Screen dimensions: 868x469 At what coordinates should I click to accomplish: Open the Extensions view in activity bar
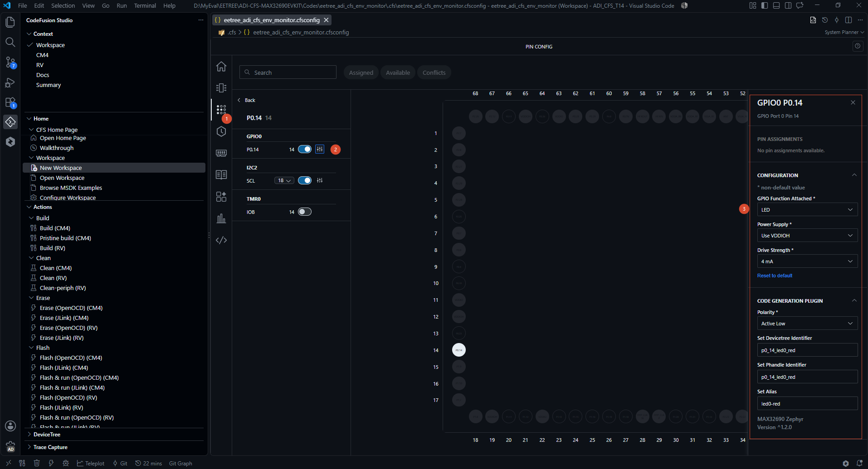(10, 102)
